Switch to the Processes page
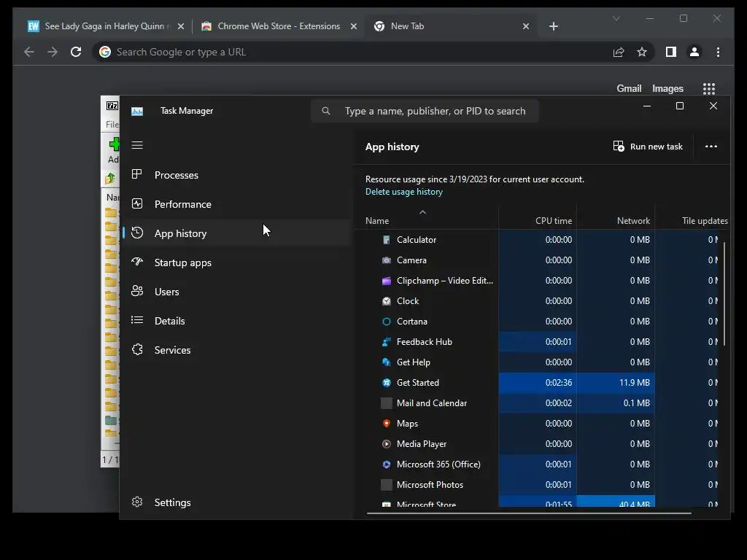Image resolution: width=747 pixels, height=560 pixels. tap(237, 175)
